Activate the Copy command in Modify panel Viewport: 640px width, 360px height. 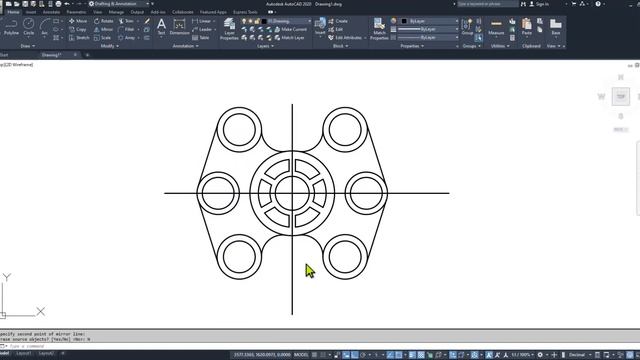pyautogui.click(x=78, y=29)
